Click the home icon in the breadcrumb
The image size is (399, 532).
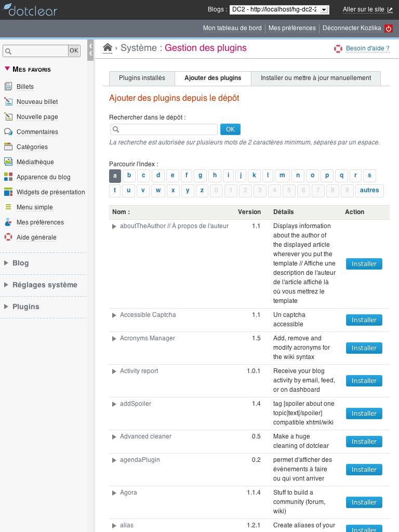[108, 48]
